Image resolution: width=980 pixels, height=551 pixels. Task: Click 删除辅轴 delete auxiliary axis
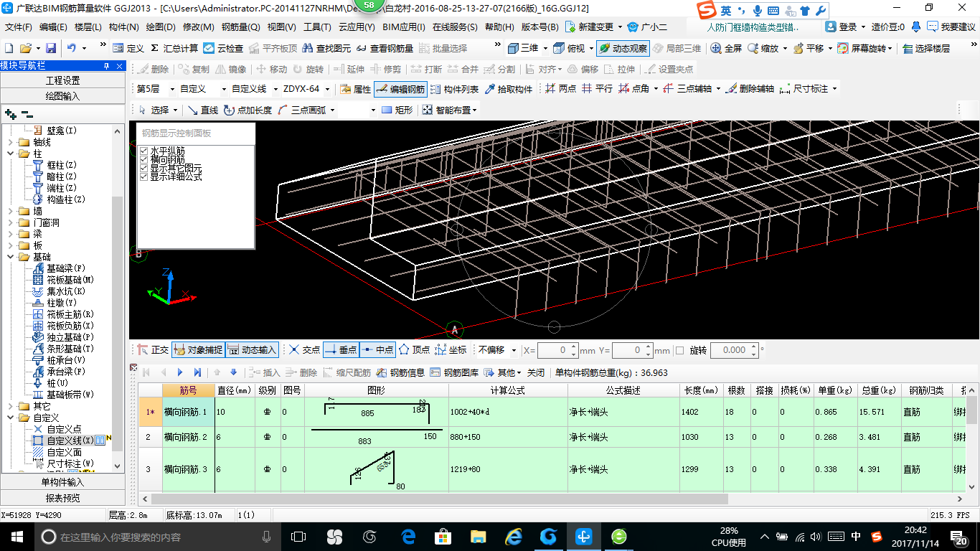pyautogui.click(x=750, y=89)
